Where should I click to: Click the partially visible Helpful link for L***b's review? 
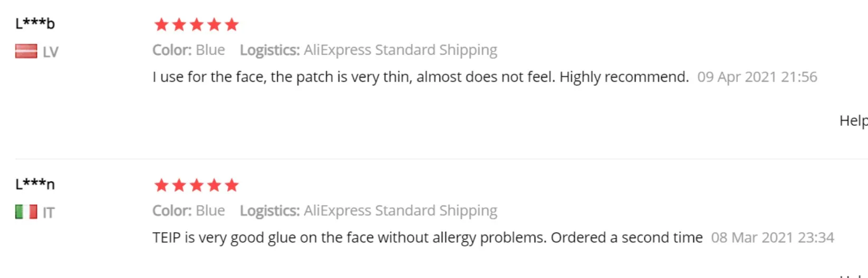(x=853, y=121)
